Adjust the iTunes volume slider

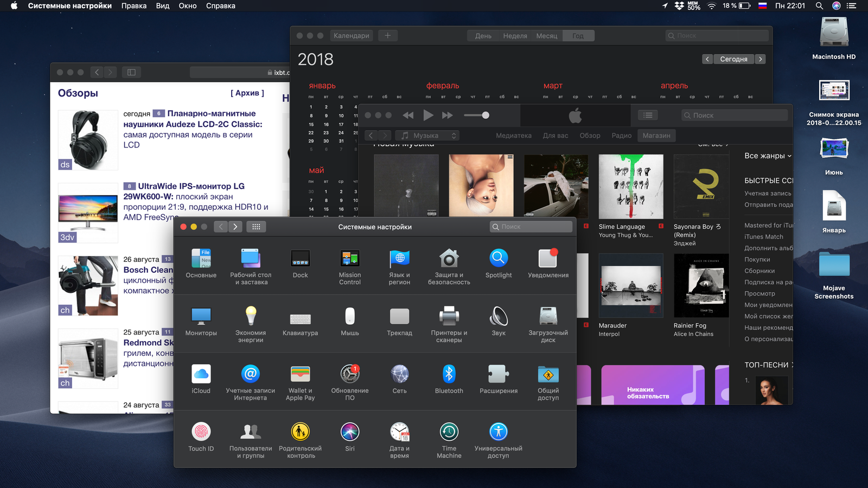pyautogui.click(x=477, y=115)
